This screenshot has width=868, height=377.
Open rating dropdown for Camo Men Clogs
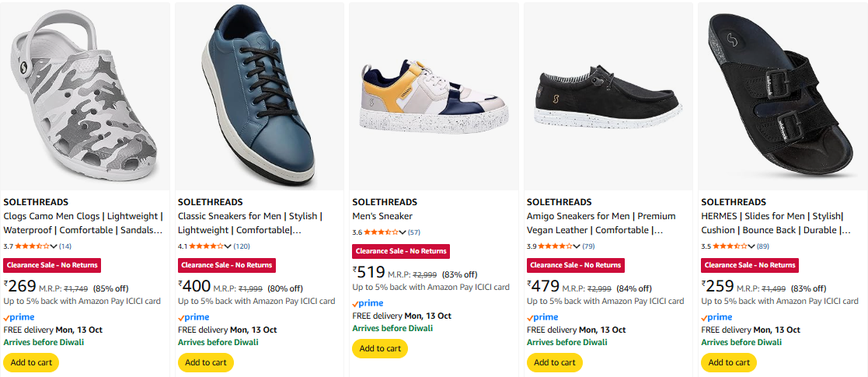(54, 246)
